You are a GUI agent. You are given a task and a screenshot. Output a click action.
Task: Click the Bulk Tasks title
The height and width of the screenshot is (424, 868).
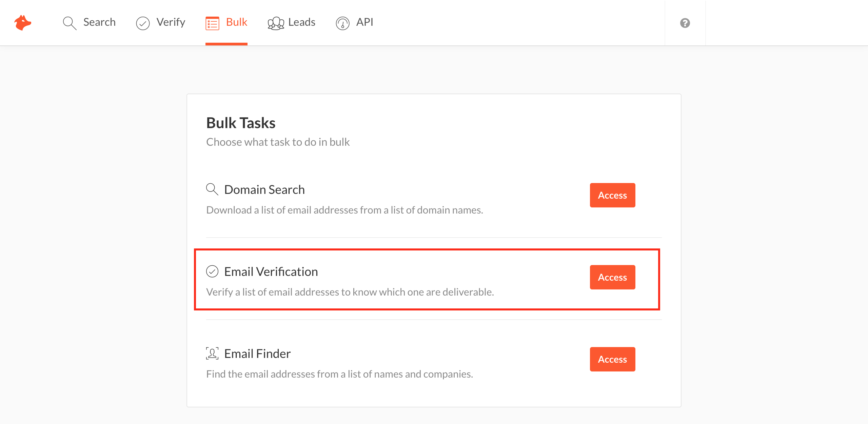pyautogui.click(x=241, y=123)
